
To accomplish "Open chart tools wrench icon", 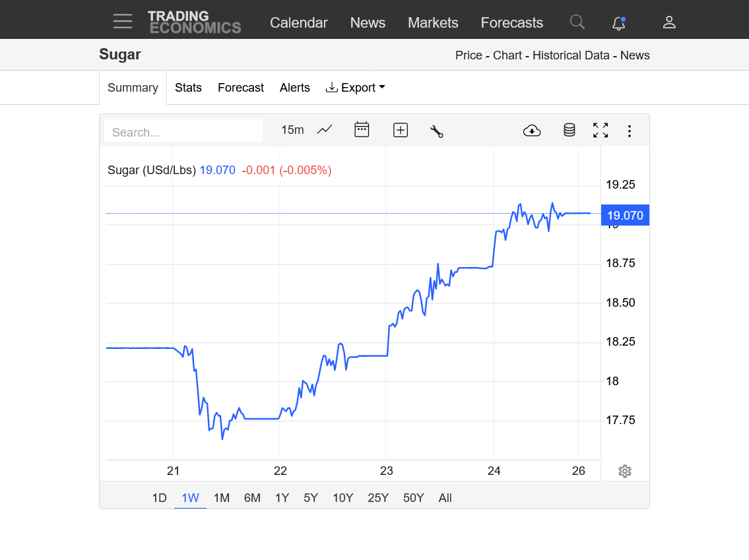I will point(437,131).
